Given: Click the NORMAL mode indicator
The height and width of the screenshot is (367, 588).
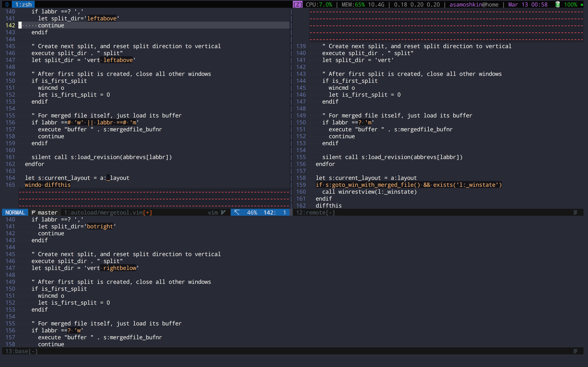Looking at the screenshot, I should pos(15,212).
